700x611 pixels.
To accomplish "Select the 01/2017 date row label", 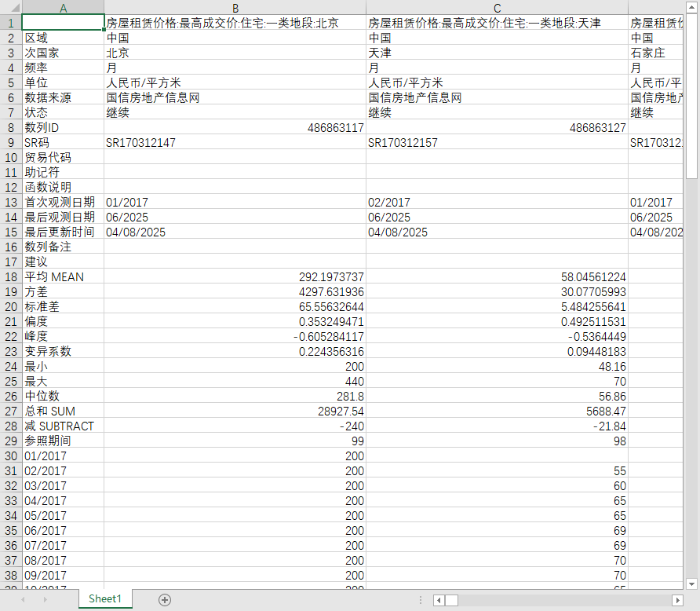I will tap(63, 456).
